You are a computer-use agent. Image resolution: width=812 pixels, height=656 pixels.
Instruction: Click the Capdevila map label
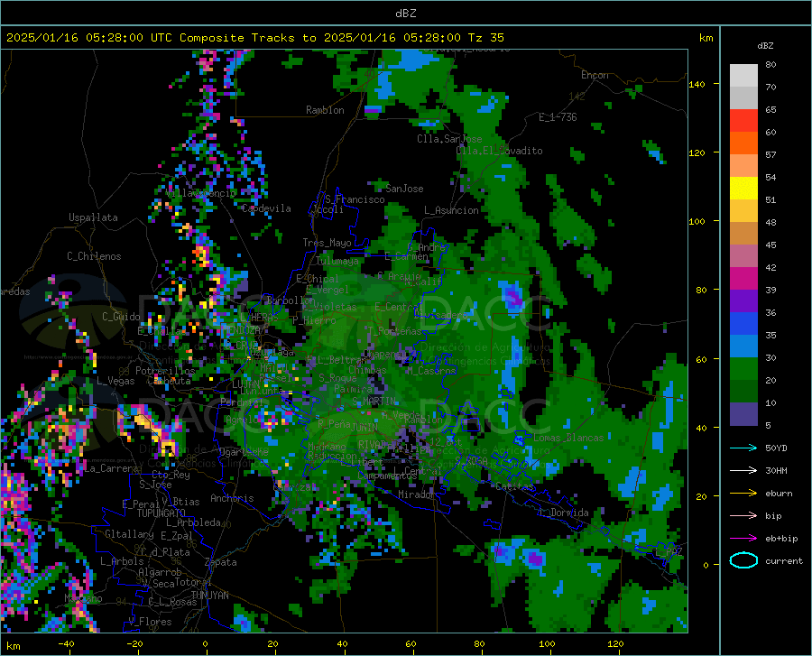click(266, 208)
